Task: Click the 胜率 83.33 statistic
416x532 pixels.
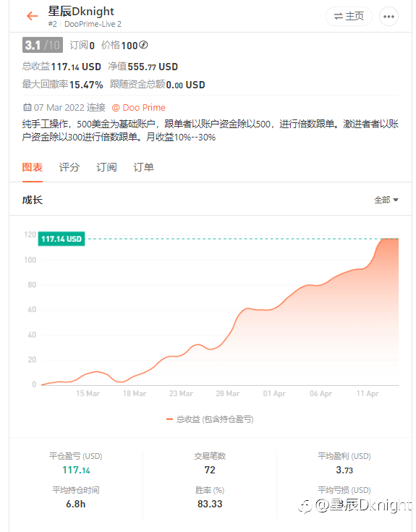Action: [x=210, y=497]
